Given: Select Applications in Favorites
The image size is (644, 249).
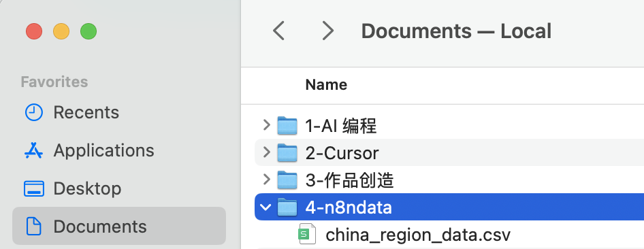Looking at the screenshot, I should 90,150.
